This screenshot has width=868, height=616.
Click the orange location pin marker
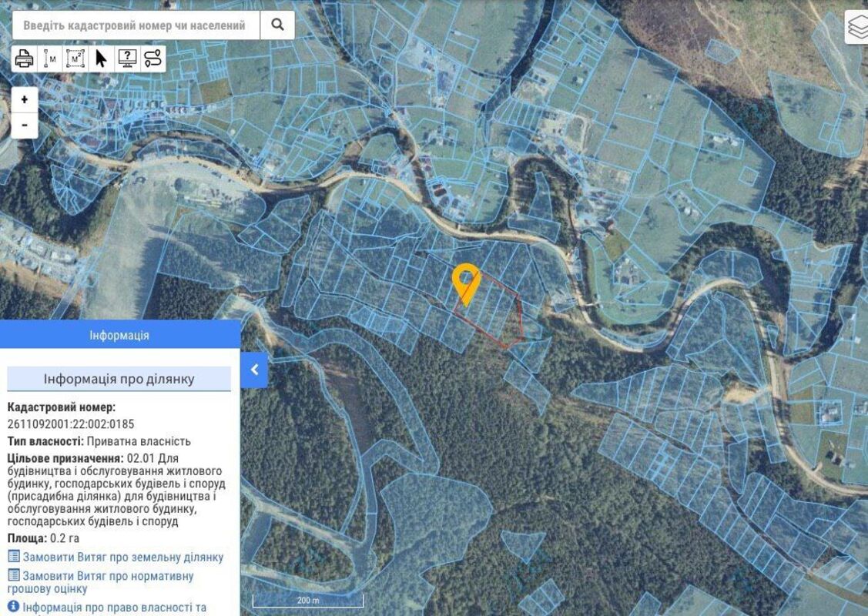(x=466, y=282)
